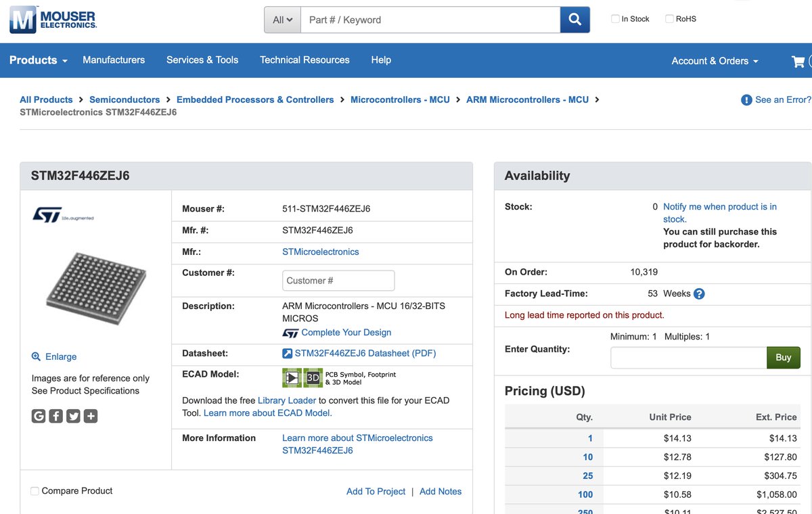Select quantity 10 pricing tier

588,457
